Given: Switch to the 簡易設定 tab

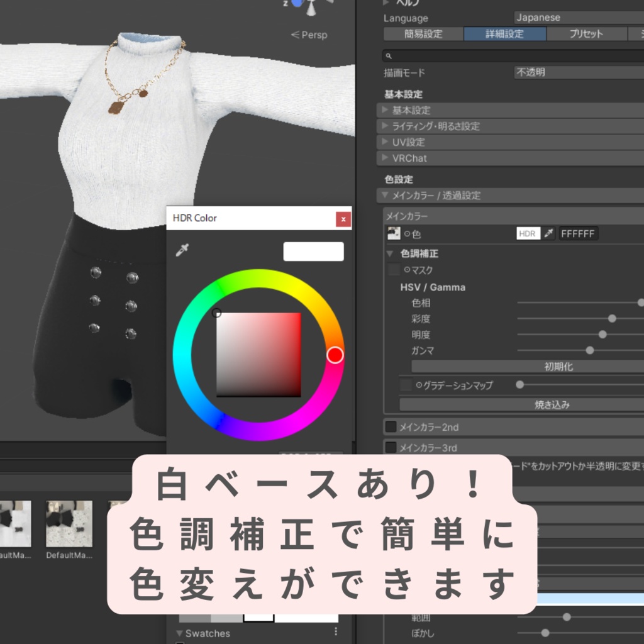Looking at the screenshot, I should [x=423, y=34].
